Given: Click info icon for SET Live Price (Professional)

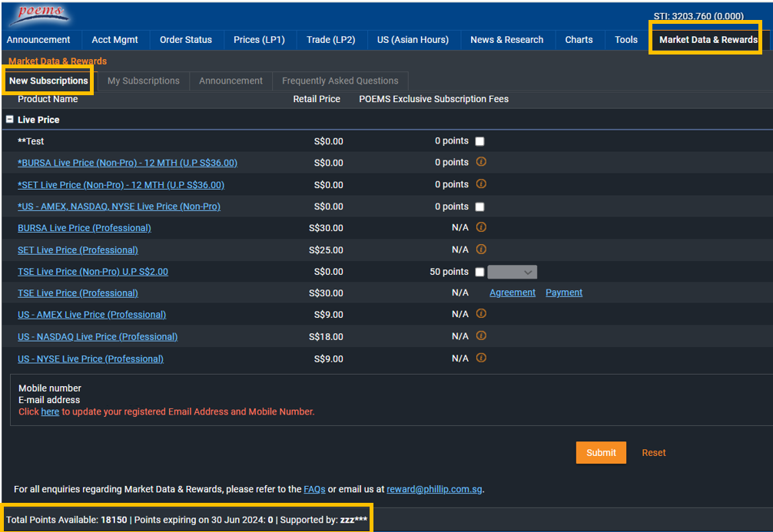Looking at the screenshot, I should coord(481,249).
